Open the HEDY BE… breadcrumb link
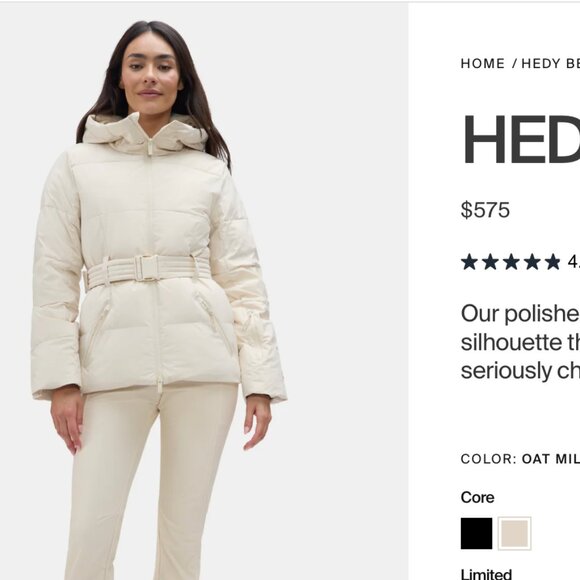Viewport: 580px width, 580px height. 550,64
